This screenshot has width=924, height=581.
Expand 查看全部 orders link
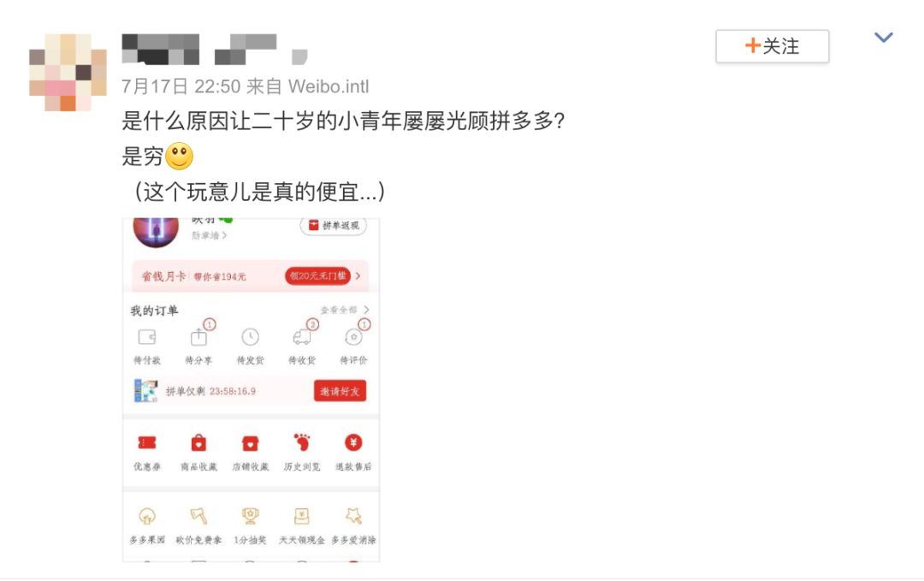point(345,310)
